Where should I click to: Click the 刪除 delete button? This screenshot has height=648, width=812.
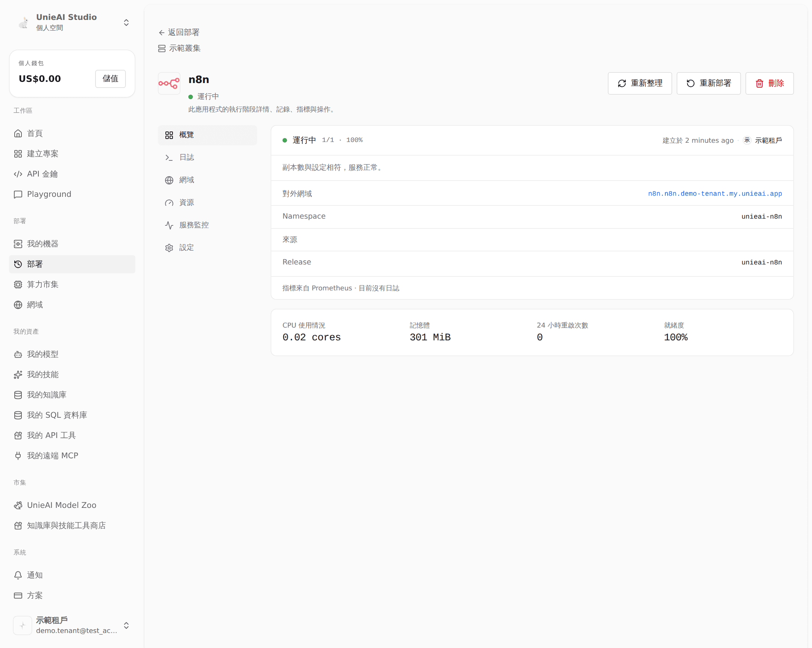point(770,83)
